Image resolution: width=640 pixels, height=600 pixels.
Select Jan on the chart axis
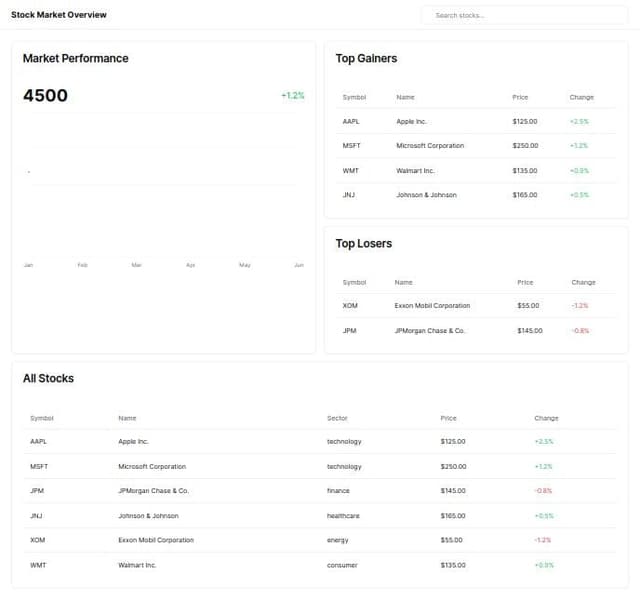(x=29, y=265)
